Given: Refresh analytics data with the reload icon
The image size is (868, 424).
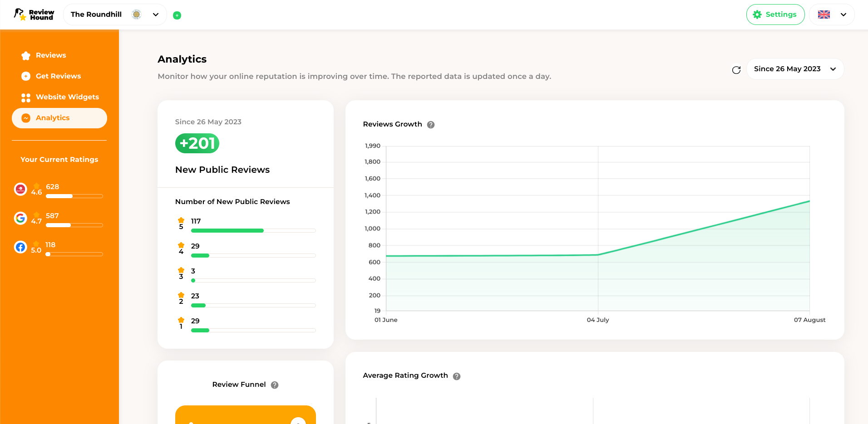Looking at the screenshot, I should coord(736,70).
